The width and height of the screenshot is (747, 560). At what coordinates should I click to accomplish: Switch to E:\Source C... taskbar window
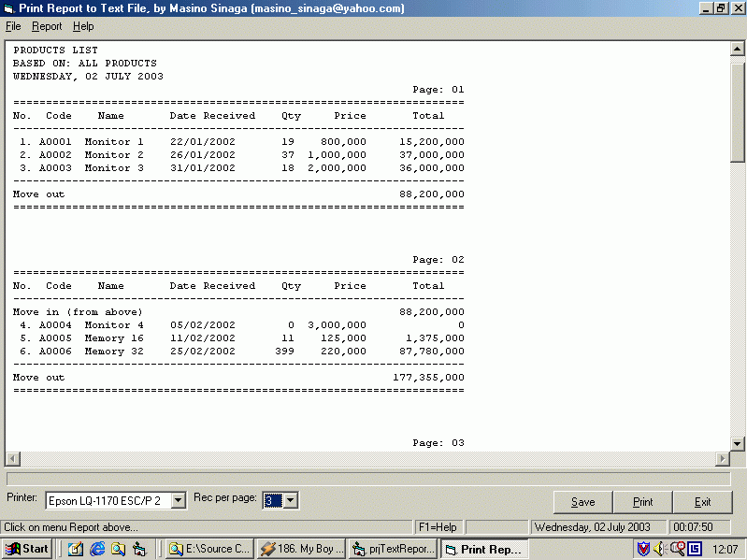[x=209, y=549]
